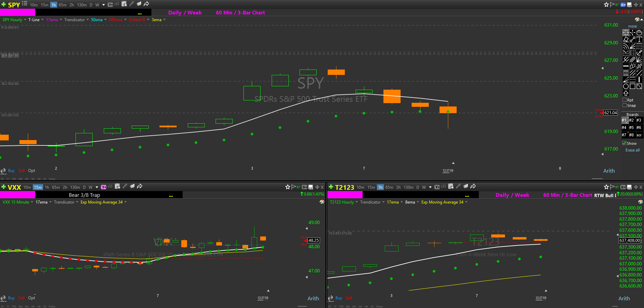Expand the T2123 Hourly plot dropdown
Viewport: 644px width, 308px height.
click(357, 202)
